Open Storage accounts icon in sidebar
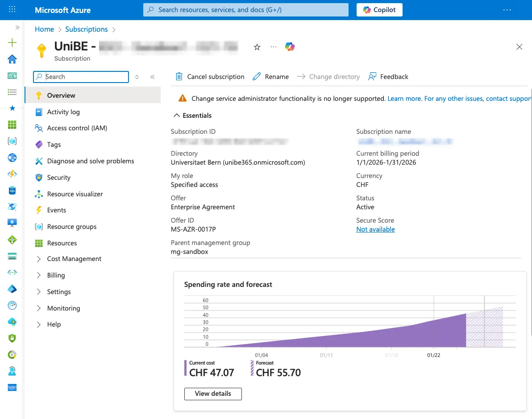Image resolution: width=532 pixels, height=419 pixels. pyautogui.click(x=12, y=256)
